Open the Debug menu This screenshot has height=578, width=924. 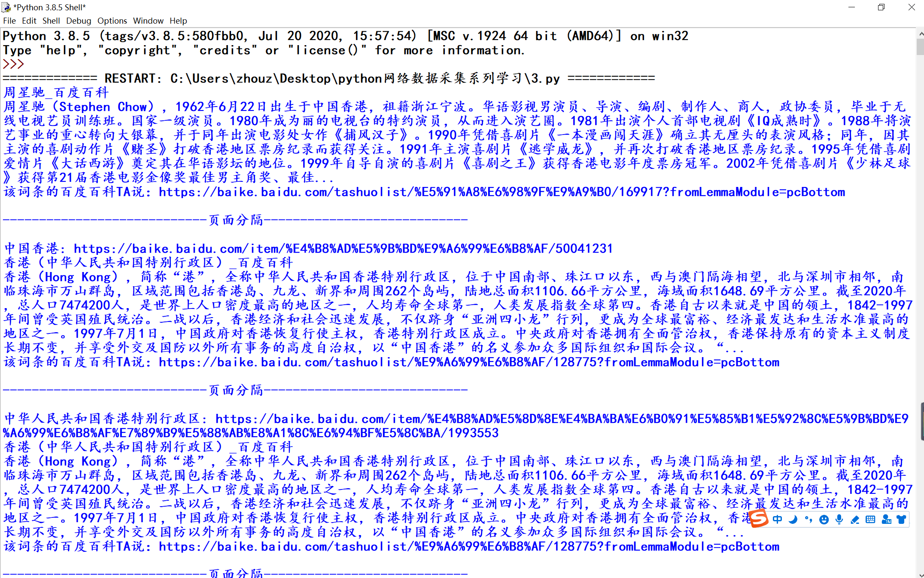coord(79,21)
